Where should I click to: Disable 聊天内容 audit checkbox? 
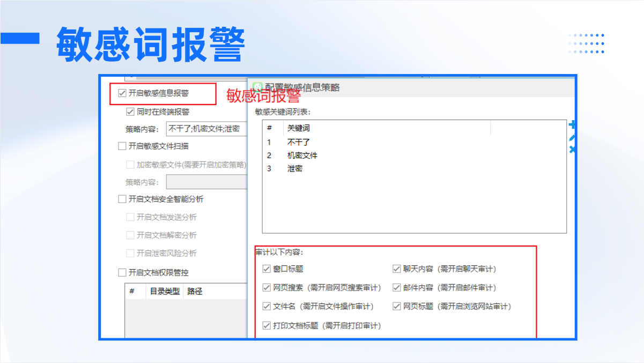pyautogui.click(x=397, y=269)
